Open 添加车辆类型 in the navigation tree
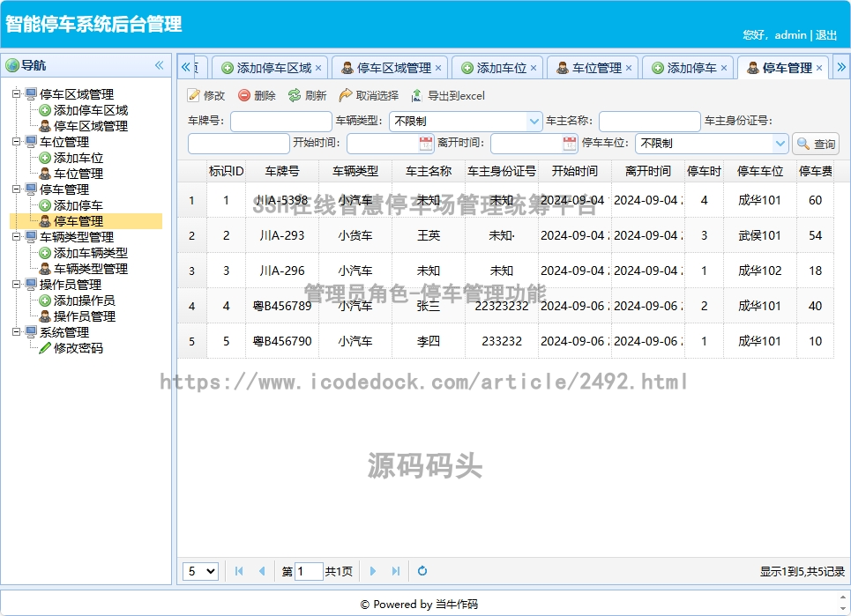Viewport: 851px width, 616px height. [x=91, y=253]
